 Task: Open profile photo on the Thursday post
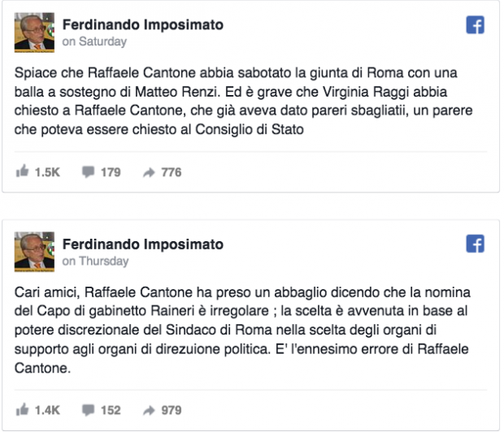35,252
